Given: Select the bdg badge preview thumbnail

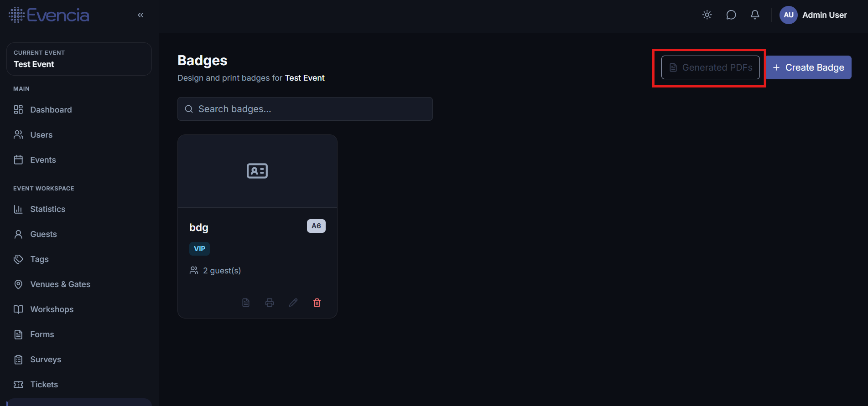Looking at the screenshot, I should 257,171.
